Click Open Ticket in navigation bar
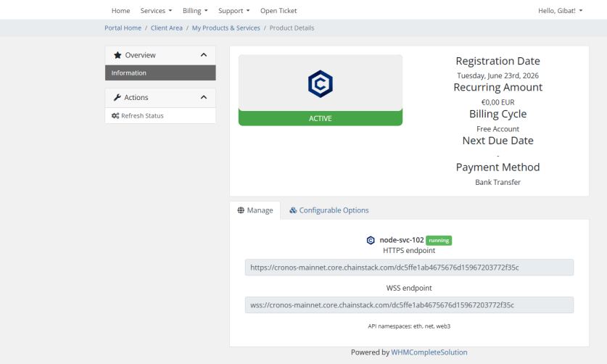The height and width of the screenshot is (364, 607). click(278, 11)
